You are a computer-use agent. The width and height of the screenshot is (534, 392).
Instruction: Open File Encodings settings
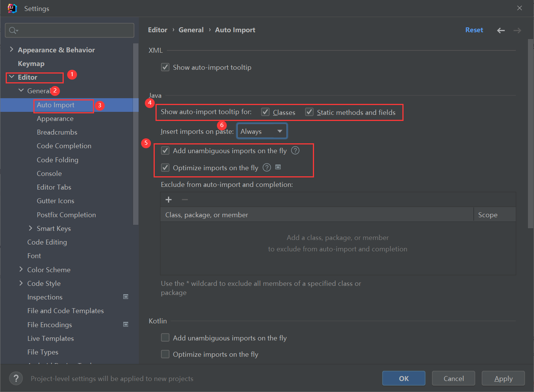(50, 325)
